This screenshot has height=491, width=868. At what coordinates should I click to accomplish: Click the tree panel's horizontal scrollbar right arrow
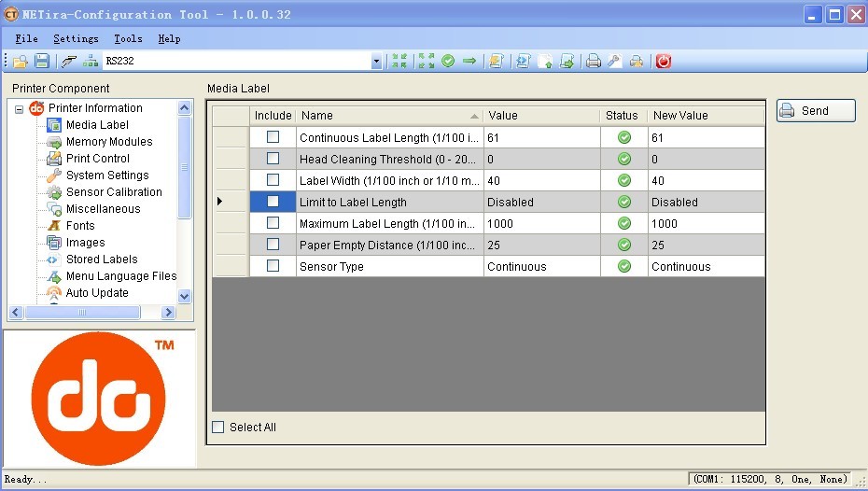(x=168, y=313)
